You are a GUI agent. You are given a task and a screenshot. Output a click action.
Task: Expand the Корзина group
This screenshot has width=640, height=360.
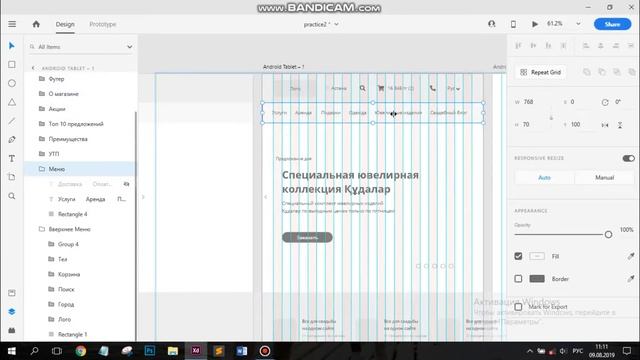coord(51,274)
